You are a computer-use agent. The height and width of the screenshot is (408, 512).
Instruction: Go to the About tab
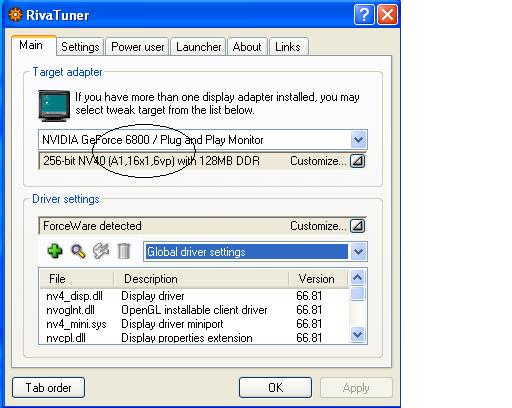pos(247,47)
